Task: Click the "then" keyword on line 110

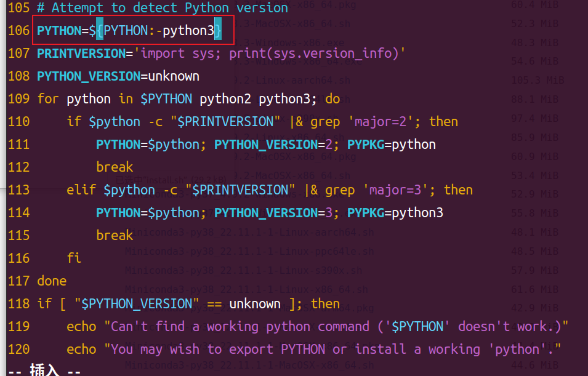Action: pos(444,121)
